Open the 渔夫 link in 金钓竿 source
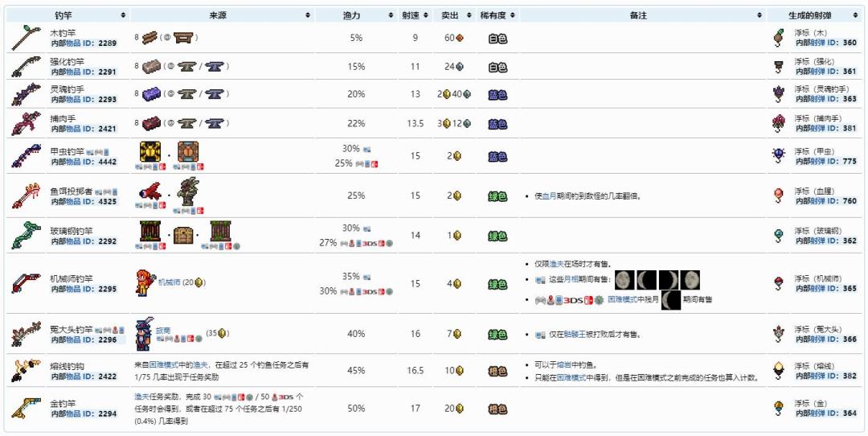 [x=141, y=397]
